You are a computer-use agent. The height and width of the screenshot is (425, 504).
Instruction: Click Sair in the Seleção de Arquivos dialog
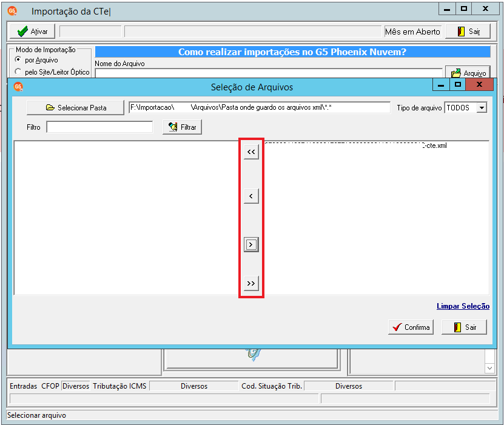click(464, 327)
